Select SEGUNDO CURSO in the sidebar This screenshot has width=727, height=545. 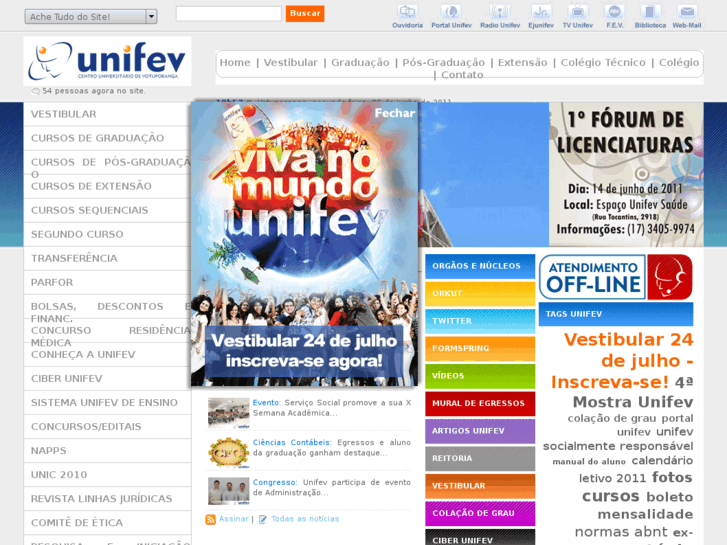107,235
